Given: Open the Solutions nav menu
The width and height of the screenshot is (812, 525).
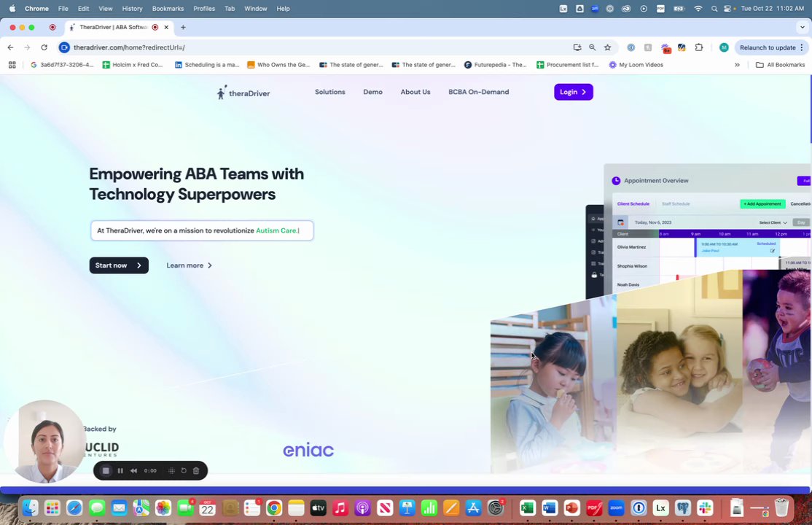Looking at the screenshot, I should coord(330,93).
